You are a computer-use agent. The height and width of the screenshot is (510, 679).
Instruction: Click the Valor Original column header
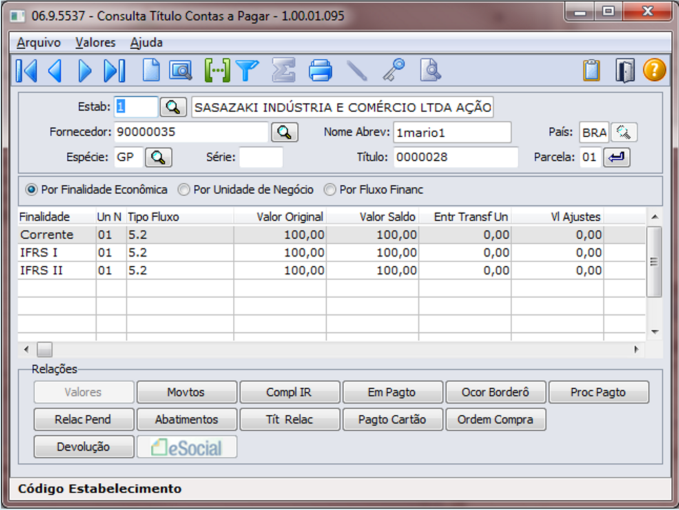[x=280, y=216]
